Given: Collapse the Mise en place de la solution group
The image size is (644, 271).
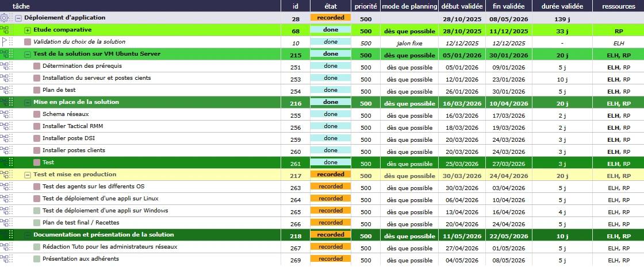Looking at the screenshot, I should (28, 103).
